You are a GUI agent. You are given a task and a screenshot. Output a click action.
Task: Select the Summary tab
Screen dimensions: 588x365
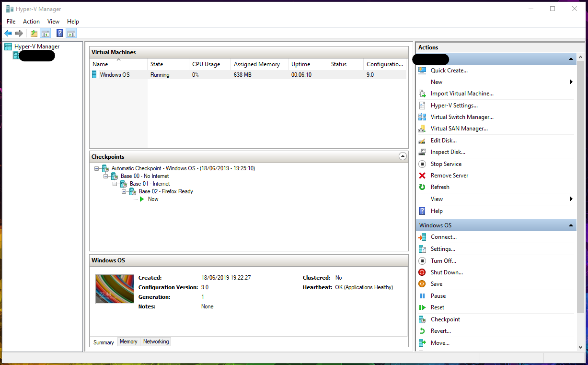[x=104, y=342]
